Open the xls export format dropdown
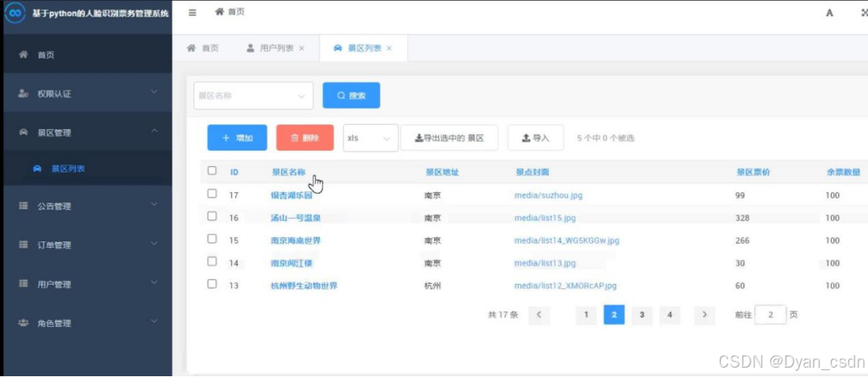The height and width of the screenshot is (377, 868). (371, 138)
